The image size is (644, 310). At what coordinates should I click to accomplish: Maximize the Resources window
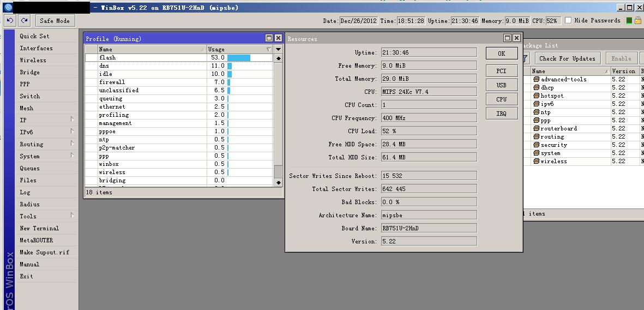(x=508, y=38)
